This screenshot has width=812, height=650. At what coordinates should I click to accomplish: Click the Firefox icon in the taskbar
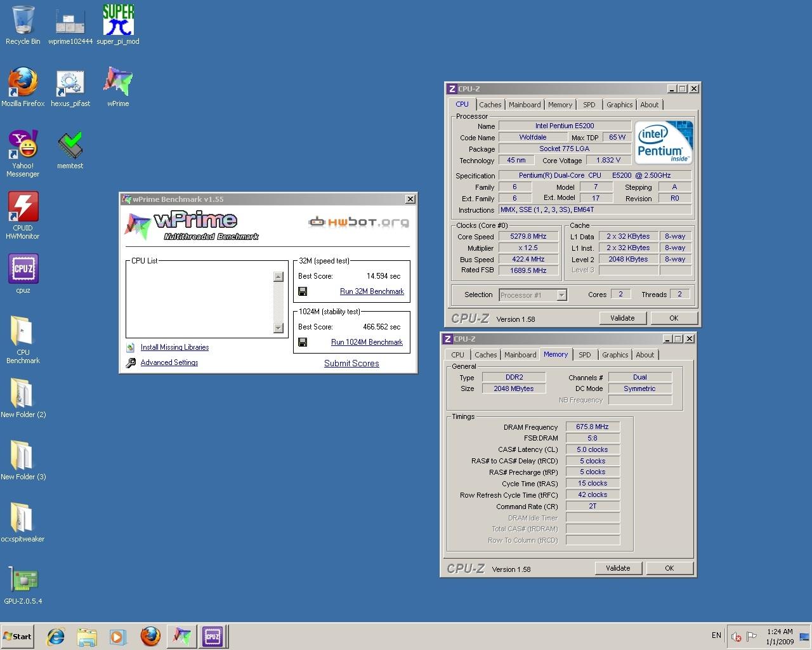tap(150, 636)
